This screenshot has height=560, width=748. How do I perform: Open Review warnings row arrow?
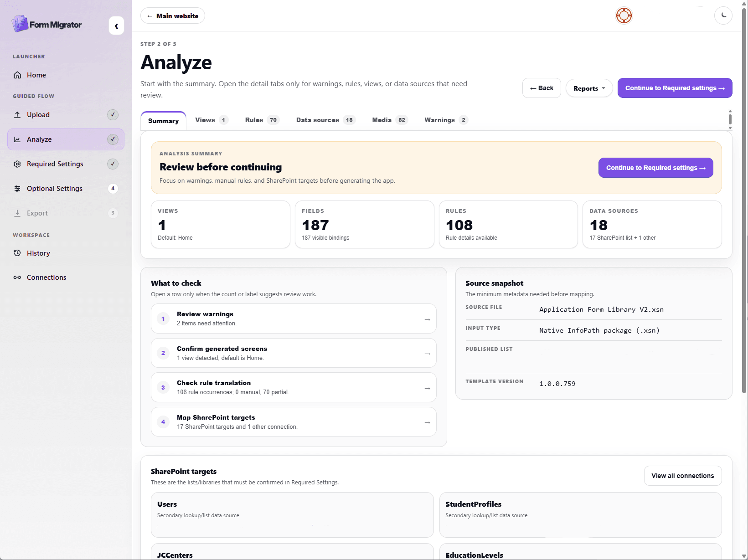(x=427, y=319)
